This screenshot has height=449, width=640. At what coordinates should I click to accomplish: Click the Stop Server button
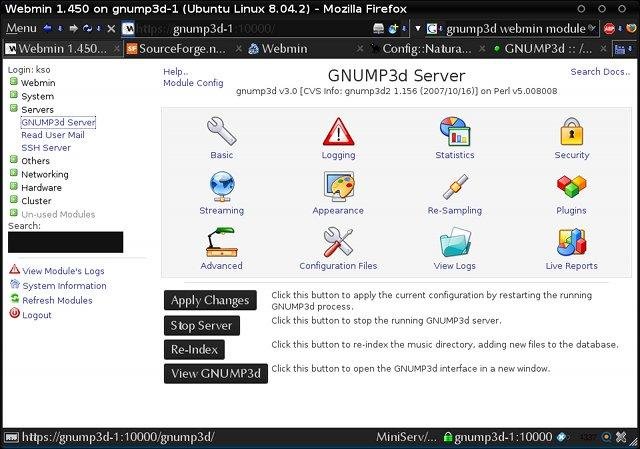tap(202, 325)
